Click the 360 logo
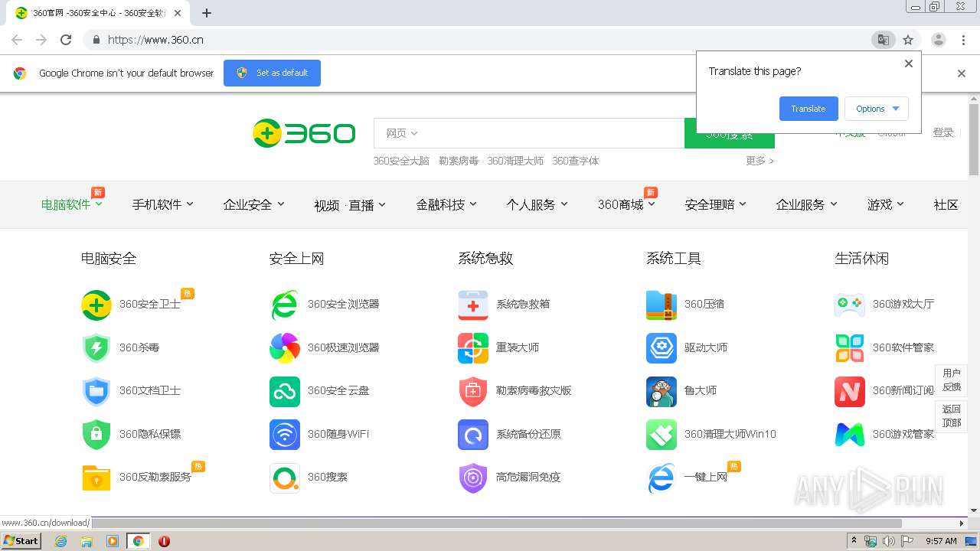 coord(304,133)
